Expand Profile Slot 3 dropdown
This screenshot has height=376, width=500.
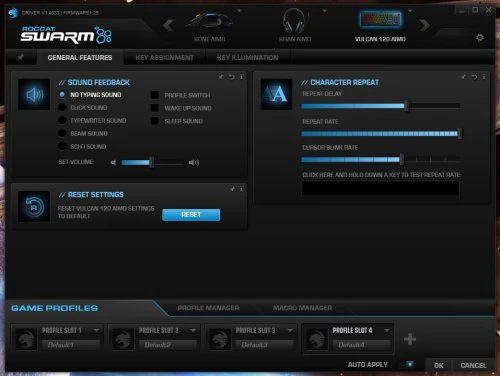tap(290, 330)
